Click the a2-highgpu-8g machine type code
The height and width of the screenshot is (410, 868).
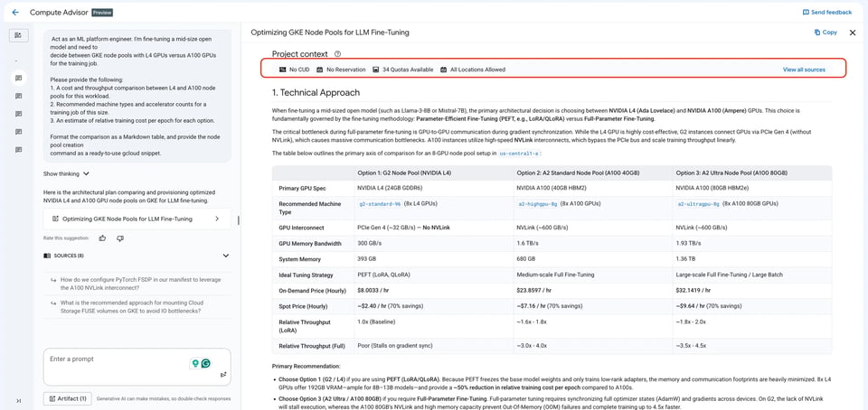click(537, 204)
